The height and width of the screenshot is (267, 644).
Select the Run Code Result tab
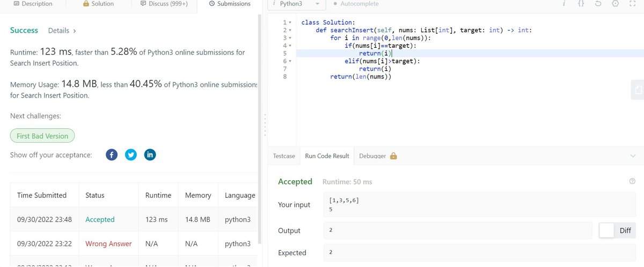click(x=327, y=156)
